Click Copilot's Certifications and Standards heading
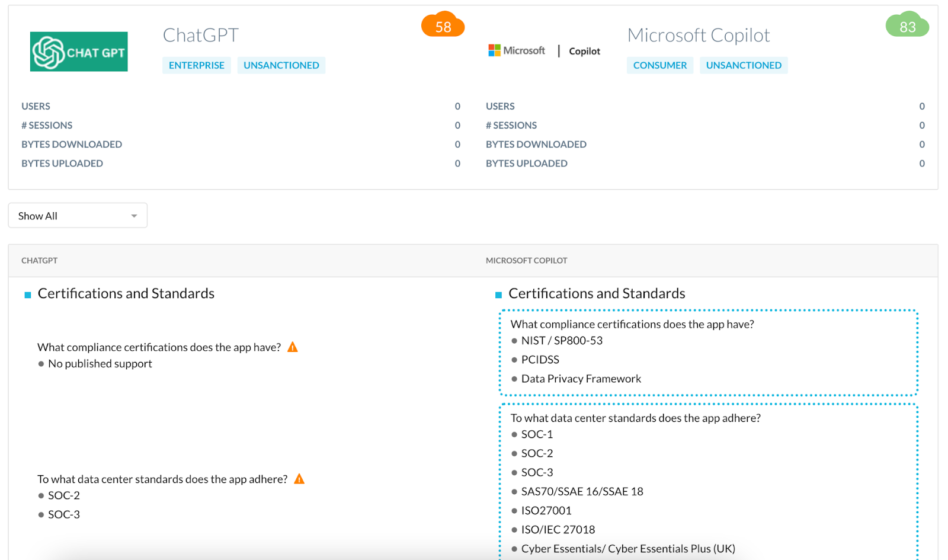Image resolution: width=948 pixels, height=560 pixels. click(597, 293)
